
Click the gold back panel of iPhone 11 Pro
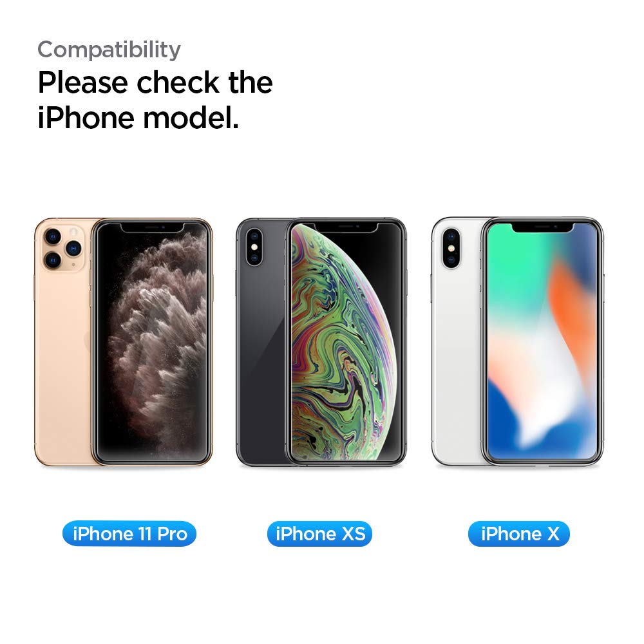(x=62, y=361)
